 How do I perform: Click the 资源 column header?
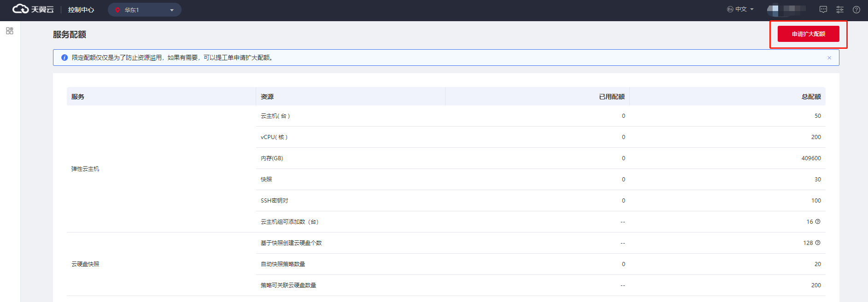(267, 97)
